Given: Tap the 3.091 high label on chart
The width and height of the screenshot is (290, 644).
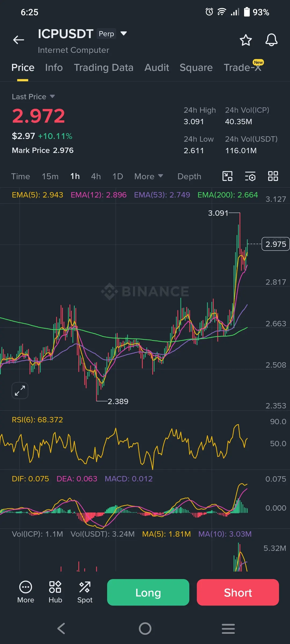Looking at the screenshot, I should pos(218,213).
